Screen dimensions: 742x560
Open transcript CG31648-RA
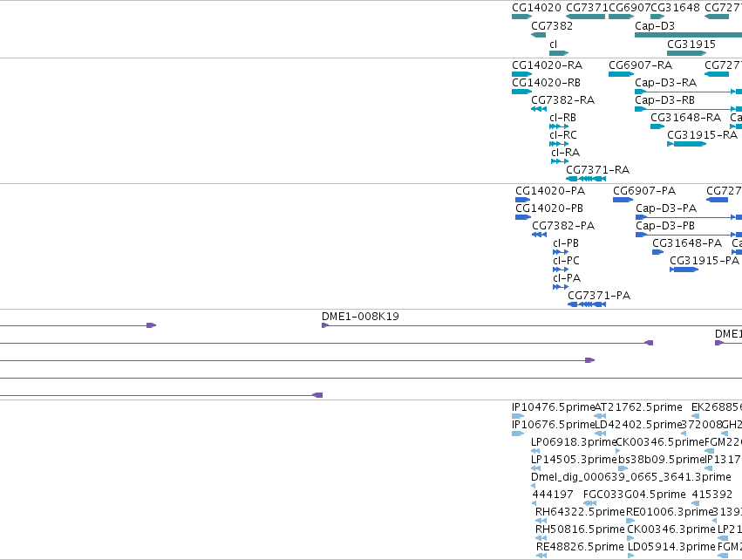(x=657, y=126)
